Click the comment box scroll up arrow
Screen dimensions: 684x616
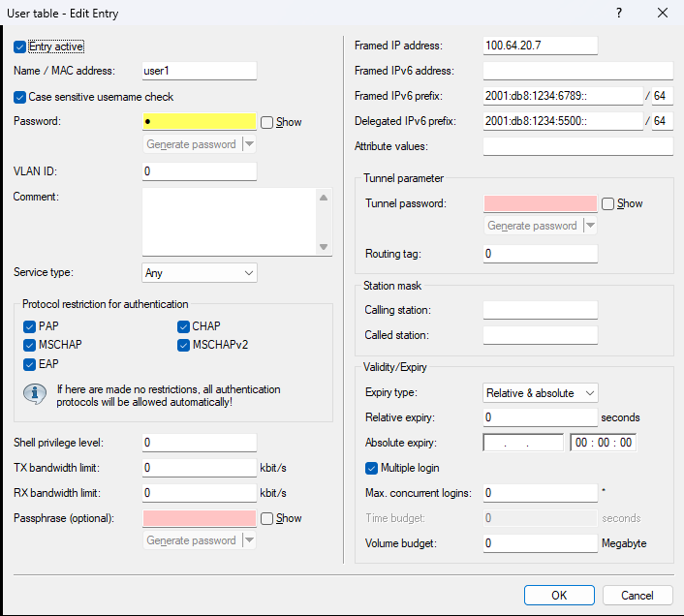point(325,197)
